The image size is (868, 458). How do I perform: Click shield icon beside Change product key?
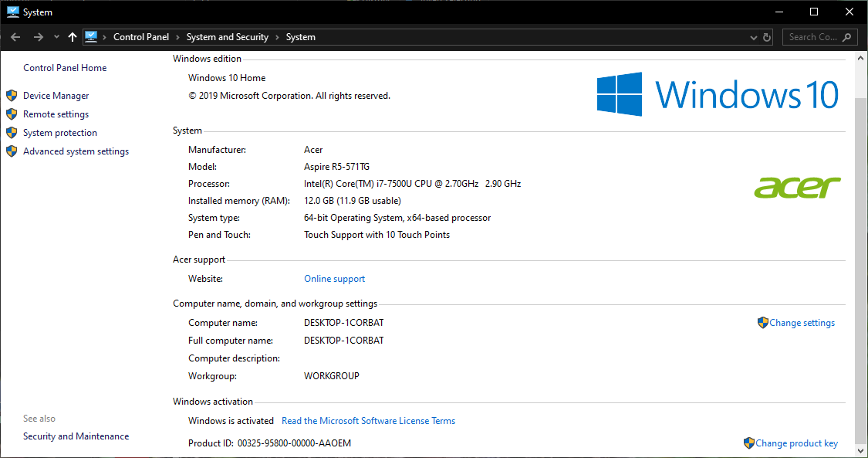pos(749,443)
